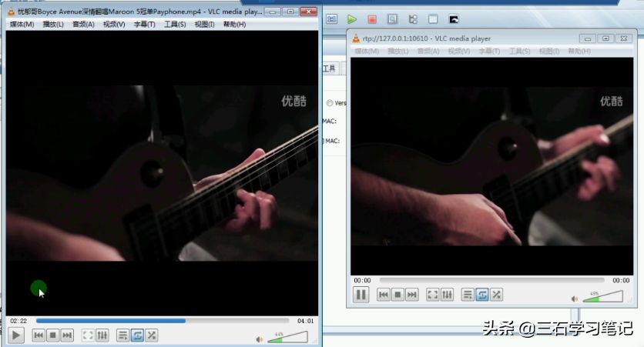
Task: Toggle loop mode in left VLC window
Action: (138, 335)
